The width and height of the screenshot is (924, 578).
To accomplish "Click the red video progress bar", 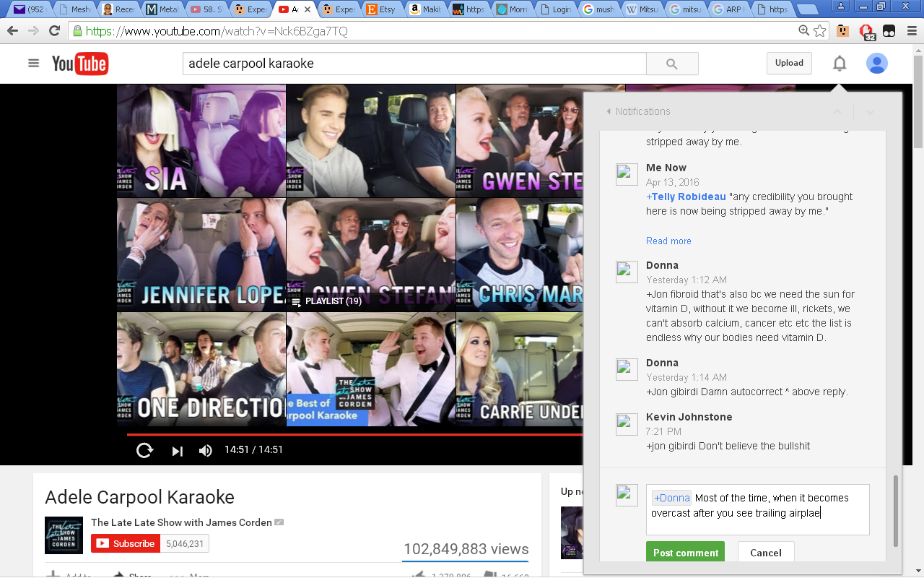I will tap(354, 434).
